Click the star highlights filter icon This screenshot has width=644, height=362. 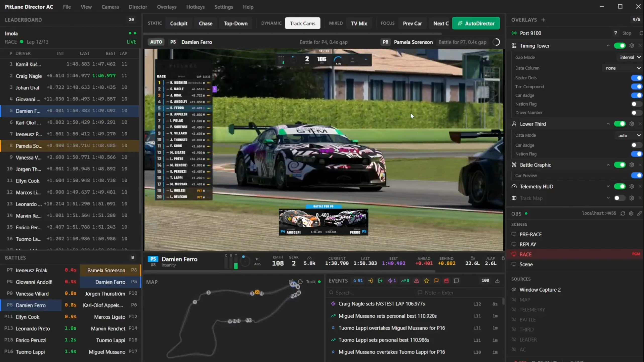pyautogui.click(x=426, y=281)
